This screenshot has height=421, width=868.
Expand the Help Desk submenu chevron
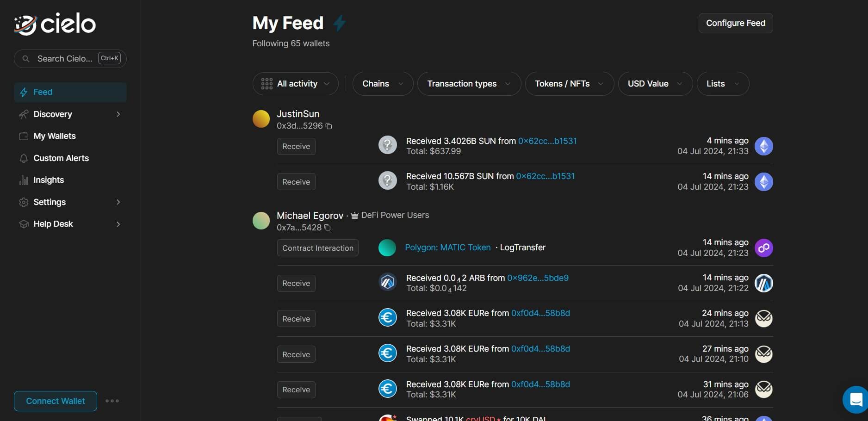(118, 224)
